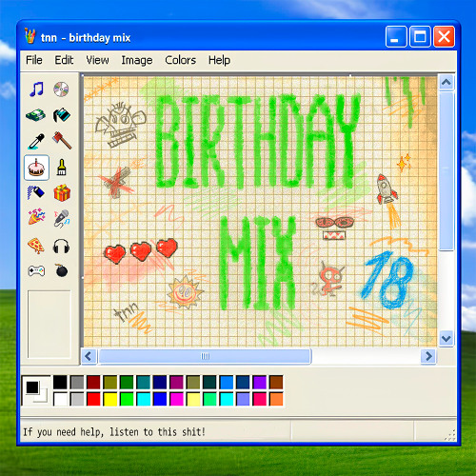The image size is (476, 476).
Task: Select the axe tool
Action: [x=62, y=141]
